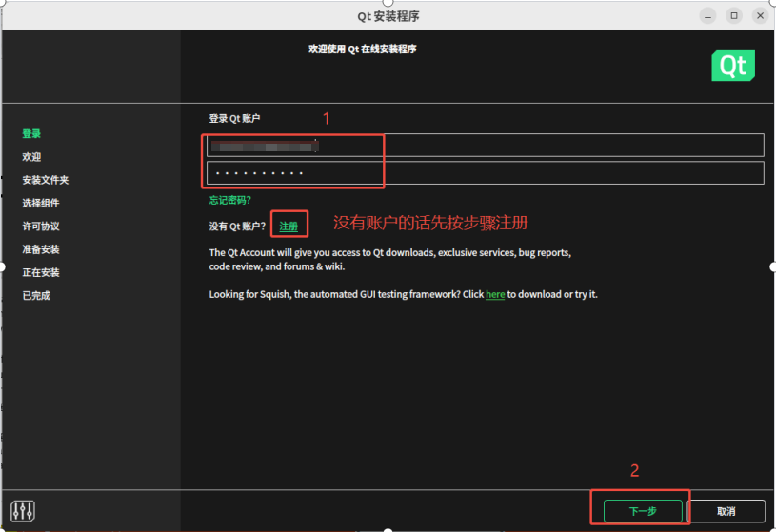
Task: Cancel installation with 取消 button
Action: 726,511
